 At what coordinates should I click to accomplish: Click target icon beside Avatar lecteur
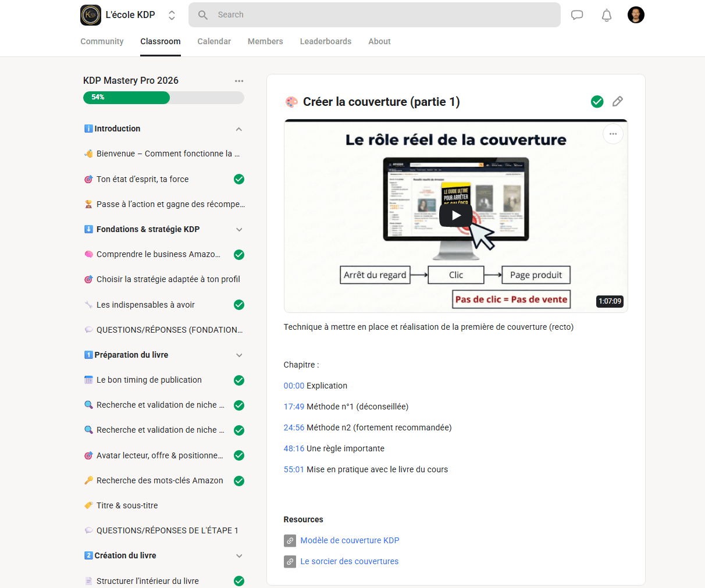[88, 455]
